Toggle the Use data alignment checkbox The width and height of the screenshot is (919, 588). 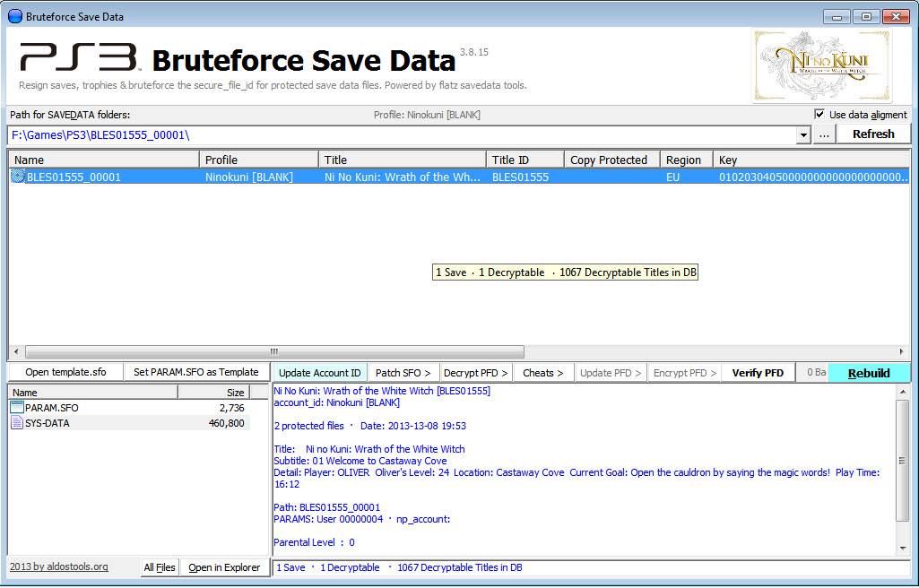click(x=819, y=114)
